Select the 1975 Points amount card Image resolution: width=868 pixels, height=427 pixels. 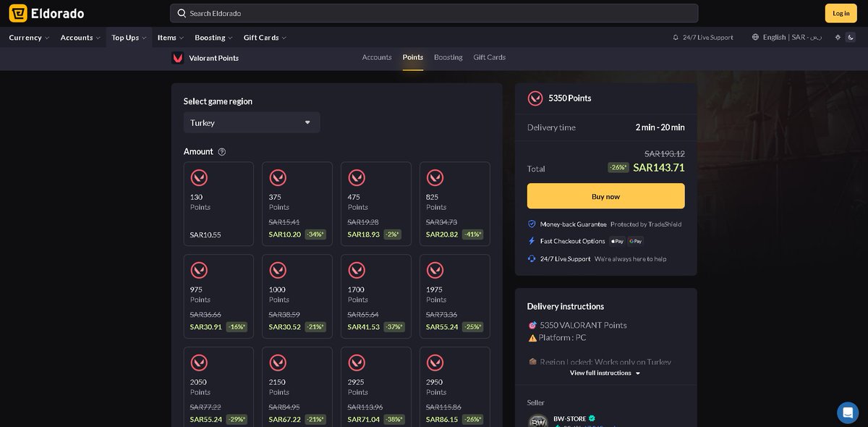click(x=455, y=297)
